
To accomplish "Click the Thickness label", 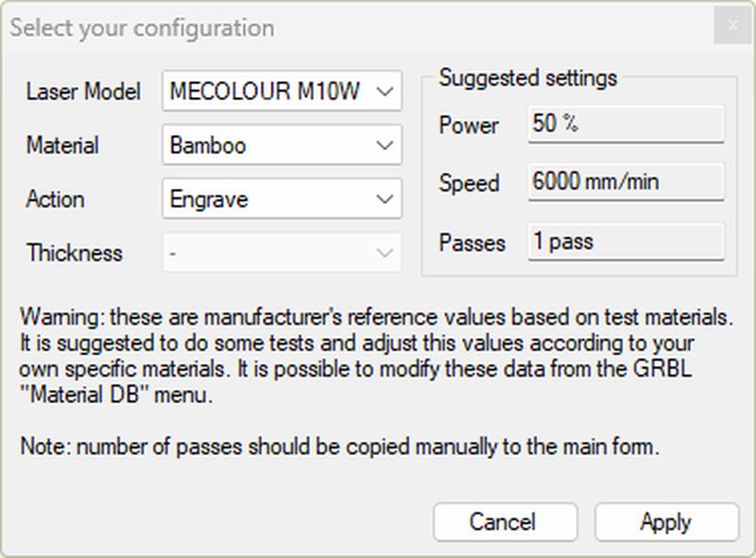I will [75, 253].
